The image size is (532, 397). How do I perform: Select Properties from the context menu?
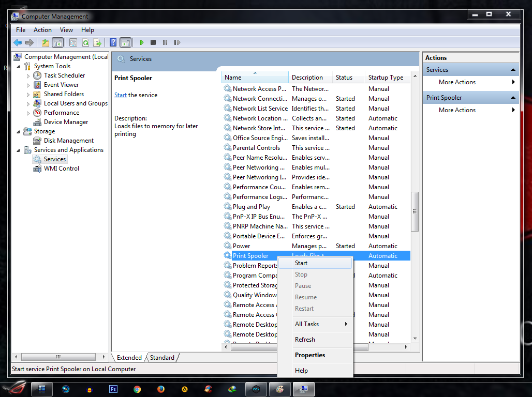tap(309, 355)
